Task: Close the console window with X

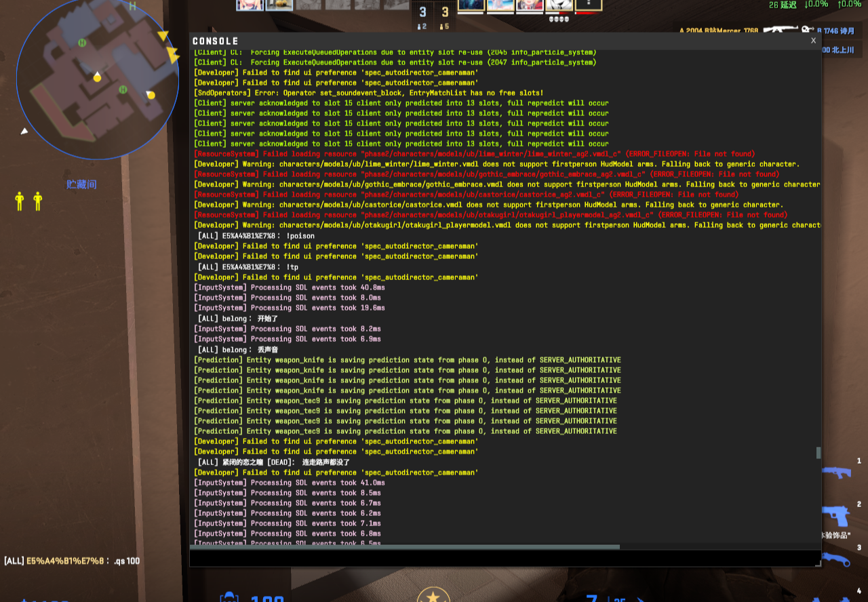Action: point(813,41)
